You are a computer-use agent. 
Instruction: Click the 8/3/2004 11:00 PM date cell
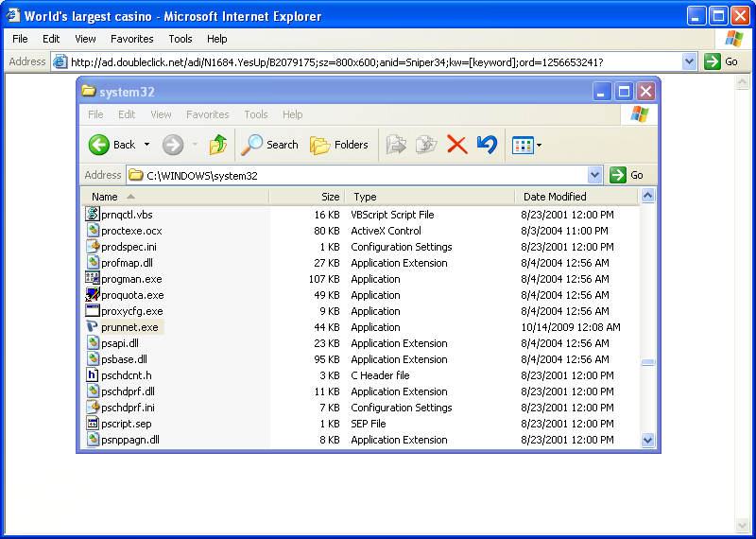(x=564, y=231)
